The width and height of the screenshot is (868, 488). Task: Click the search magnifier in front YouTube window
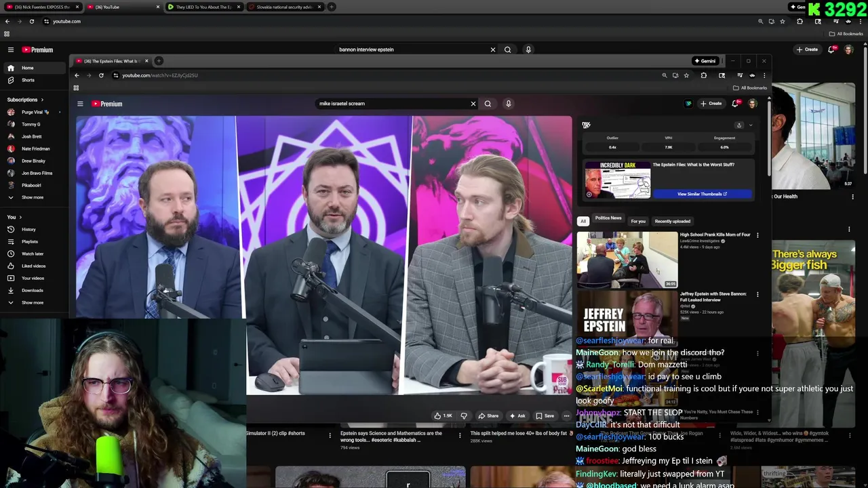pos(488,104)
